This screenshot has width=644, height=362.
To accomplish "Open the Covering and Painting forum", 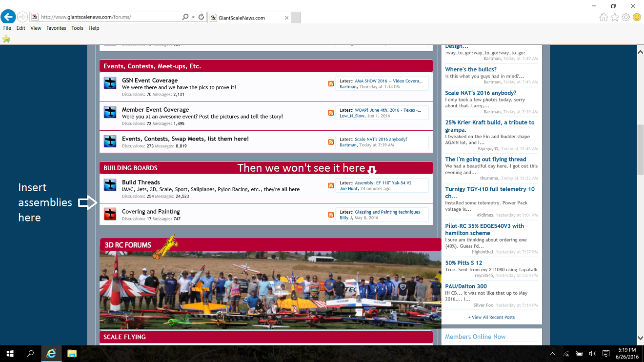I will click(x=151, y=212).
